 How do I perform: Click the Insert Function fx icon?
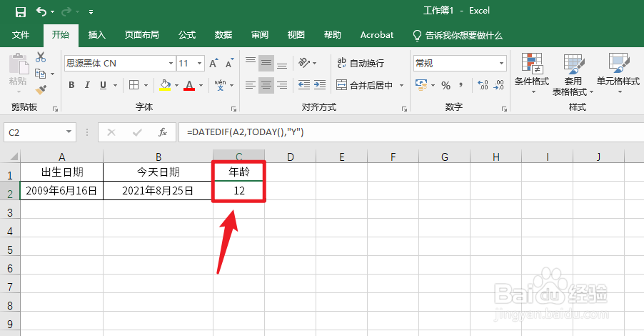163,132
